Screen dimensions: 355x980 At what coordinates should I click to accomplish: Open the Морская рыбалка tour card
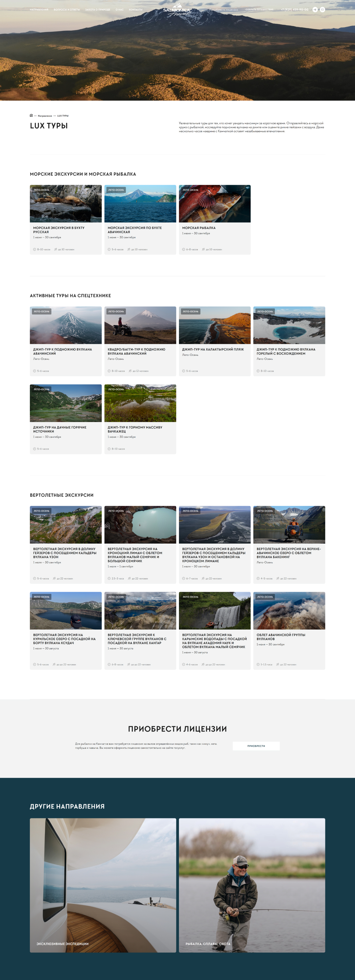pyautogui.click(x=215, y=220)
